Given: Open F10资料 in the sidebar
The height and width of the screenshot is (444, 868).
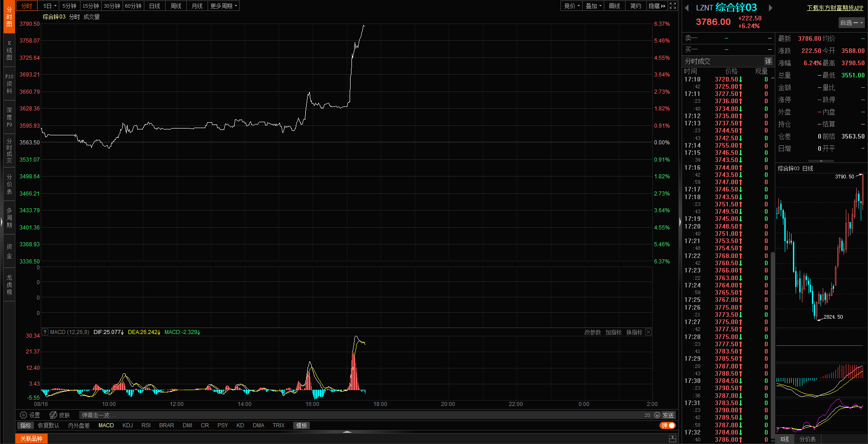Looking at the screenshot, I should pyautogui.click(x=9, y=84).
